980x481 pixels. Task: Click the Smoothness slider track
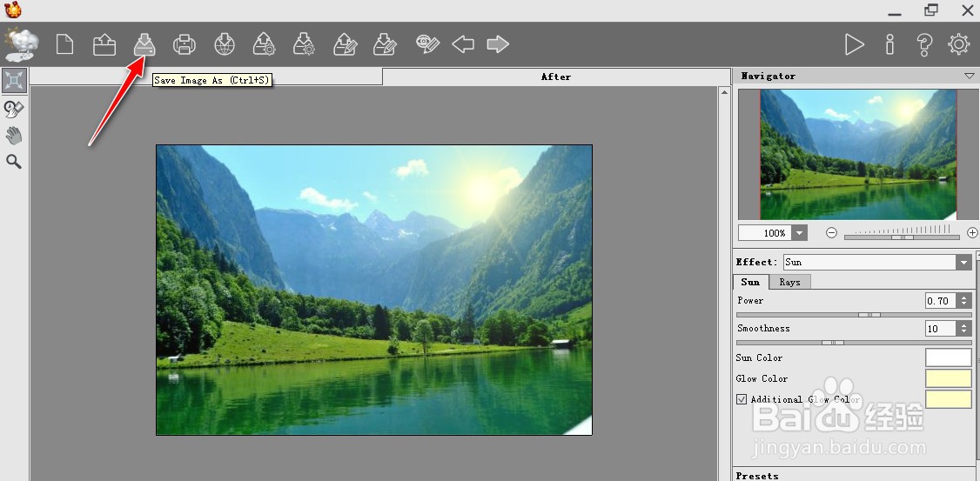[x=854, y=343]
